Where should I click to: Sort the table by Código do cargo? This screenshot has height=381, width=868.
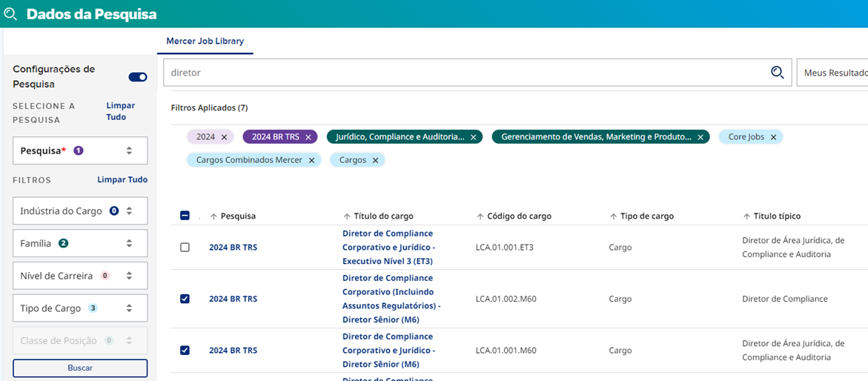(518, 216)
